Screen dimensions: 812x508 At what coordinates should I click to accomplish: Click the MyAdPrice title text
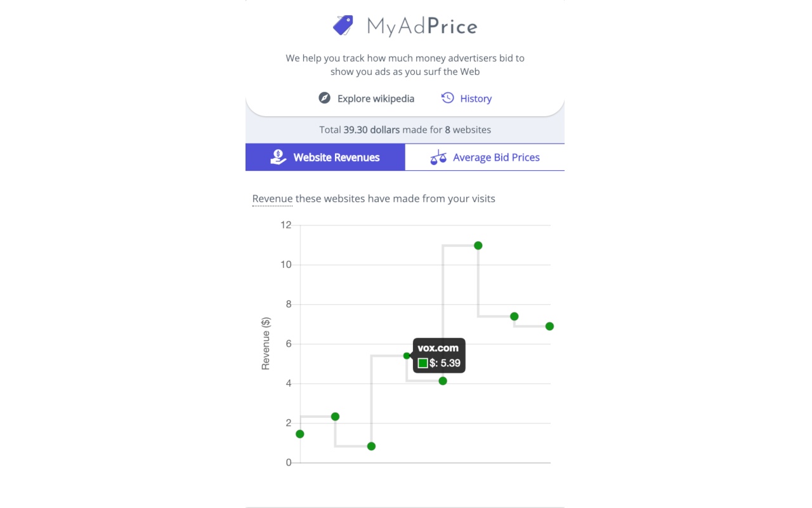[422, 27]
